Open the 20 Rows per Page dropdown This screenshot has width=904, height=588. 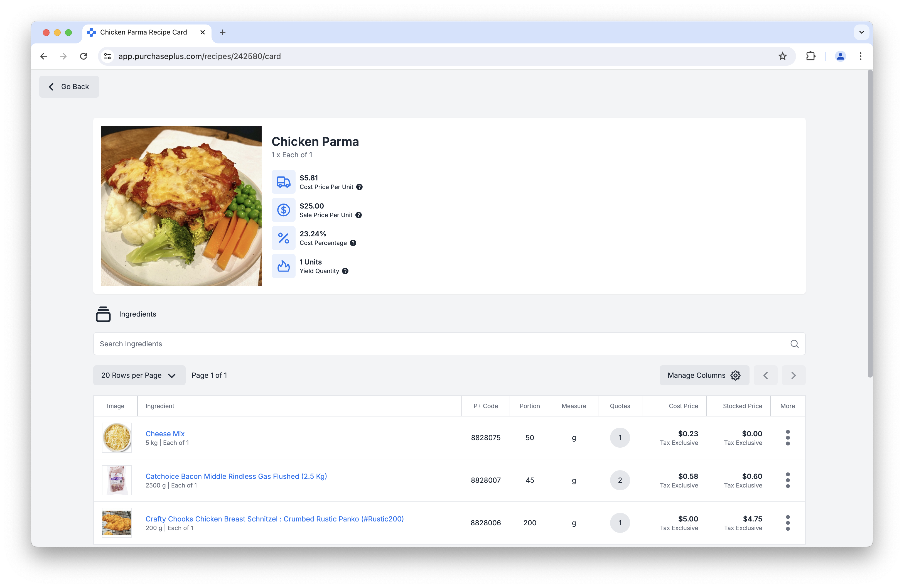[x=139, y=375]
